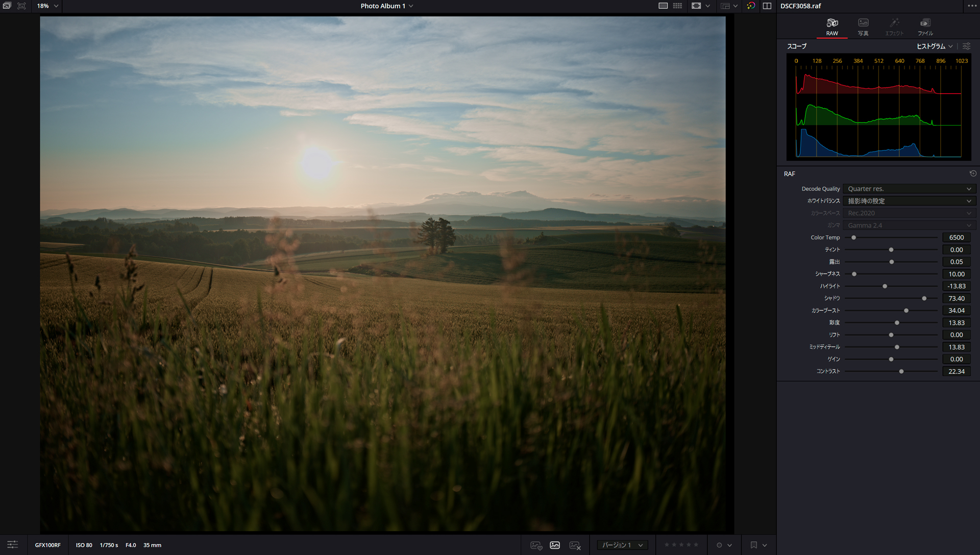Open the Photo Album 1 title menu
980x555 pixels.
click(386, 6)
